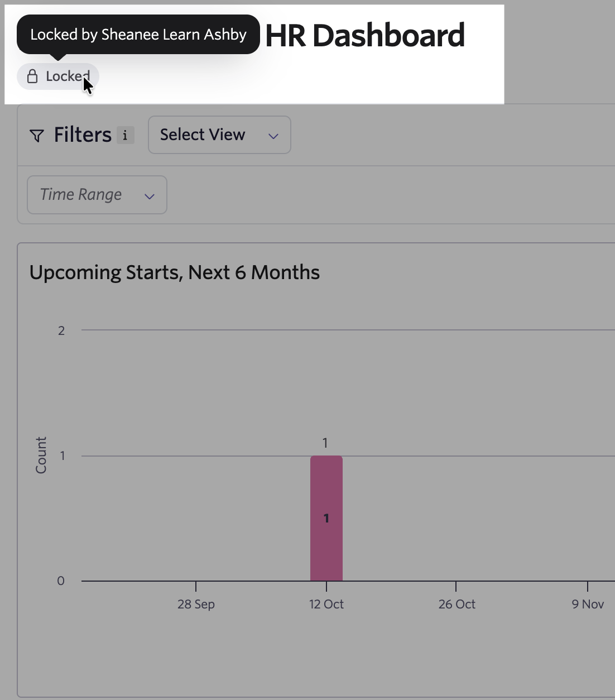The image size is (615, 700).
Task: Open the Select View dropdown
Action: click(219, 135)
